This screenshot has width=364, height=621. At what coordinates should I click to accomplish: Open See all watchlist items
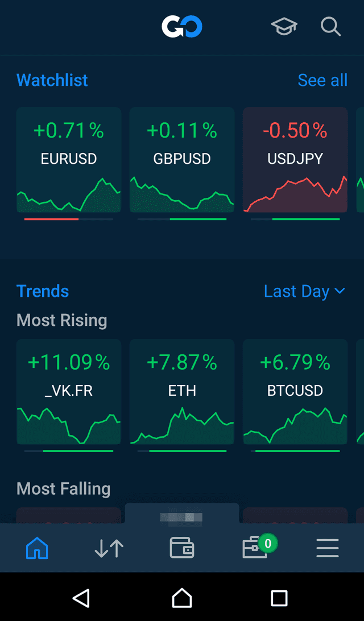pyautogui.click(x=322, y=80)
